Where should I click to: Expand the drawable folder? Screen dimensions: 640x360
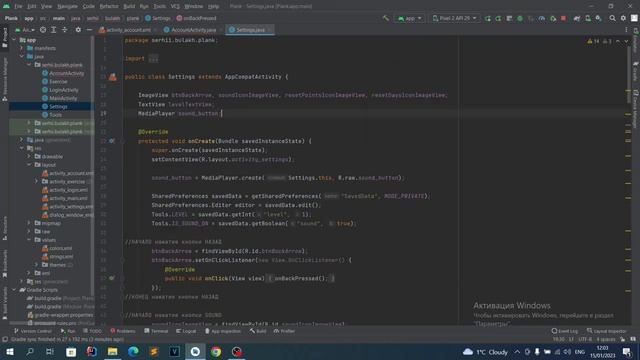29,156
